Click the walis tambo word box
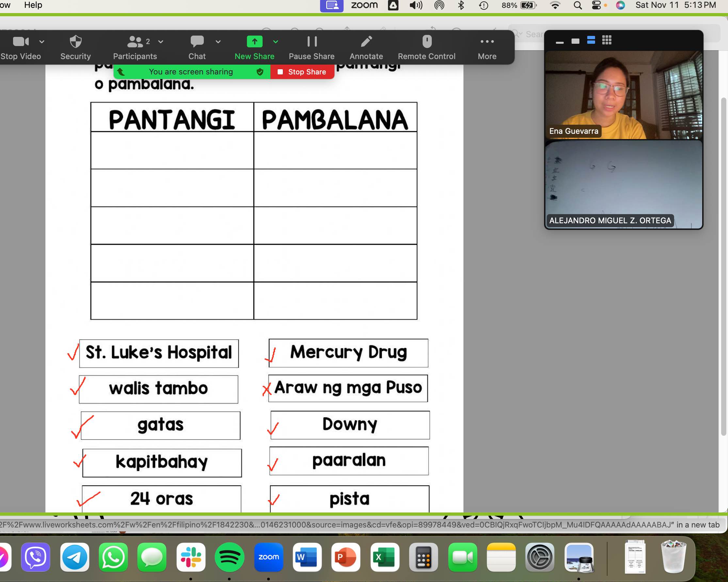 coord(159,389)
